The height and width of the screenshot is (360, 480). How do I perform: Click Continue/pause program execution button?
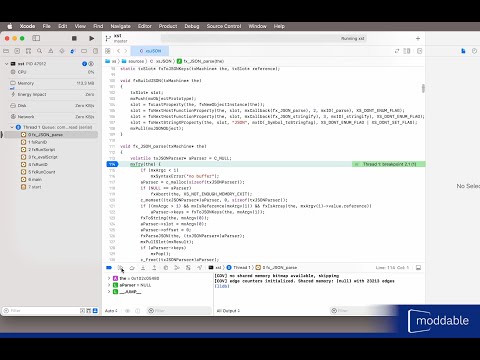pyautogui.click(x=120, y=268)
